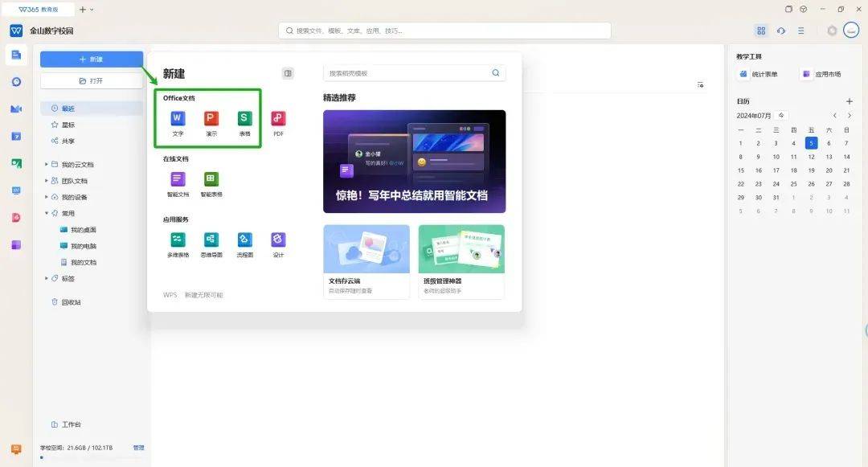Select date 31 in the calendar
Image resolution: width=868 pixels, height=467 pixels.
coord(776,197)
